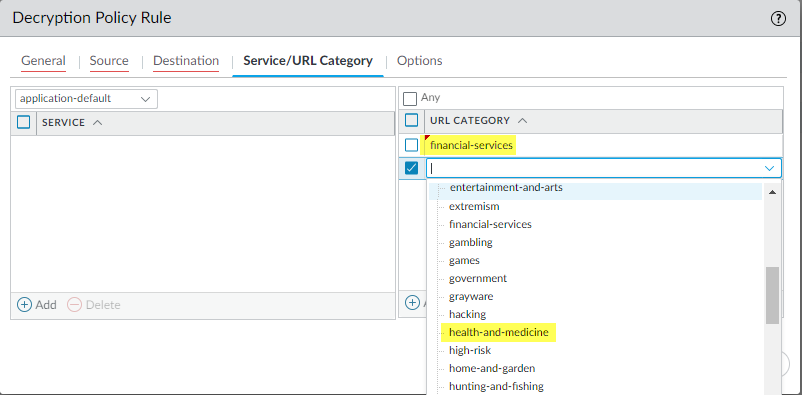Viewport: 802px width, 395px height.
Task: Open the application-default dropdown
Action: coord(86,99)
